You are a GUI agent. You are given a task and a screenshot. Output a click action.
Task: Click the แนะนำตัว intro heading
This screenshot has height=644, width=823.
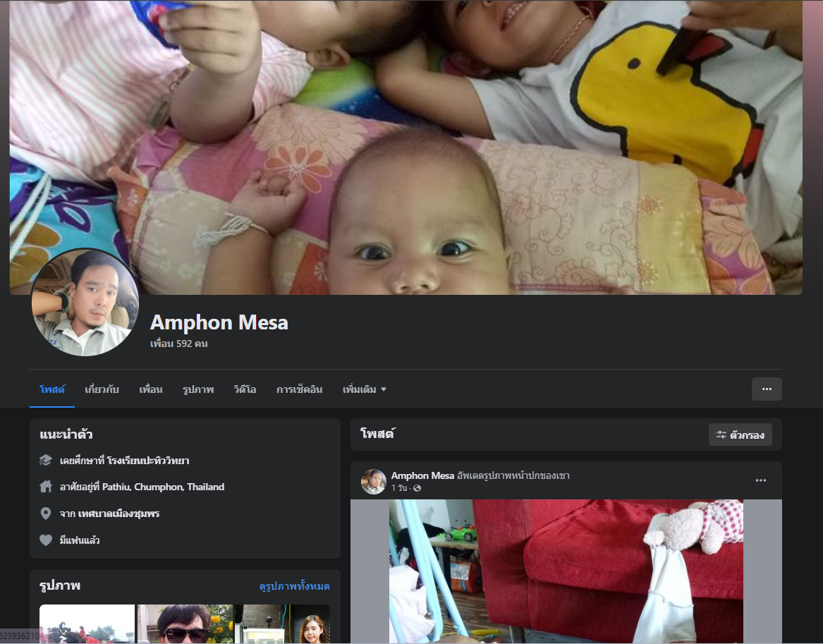click(66, 434)
